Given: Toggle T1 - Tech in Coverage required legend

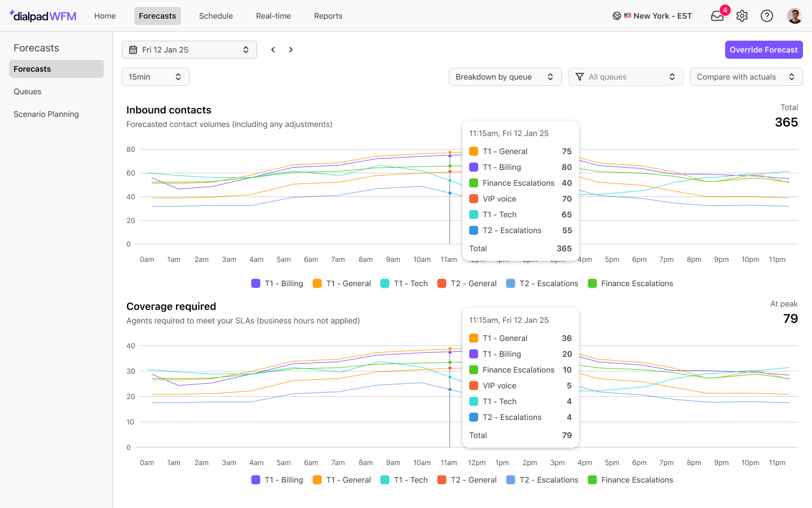Looking at the screenshot, I should [x=404, y=480].
